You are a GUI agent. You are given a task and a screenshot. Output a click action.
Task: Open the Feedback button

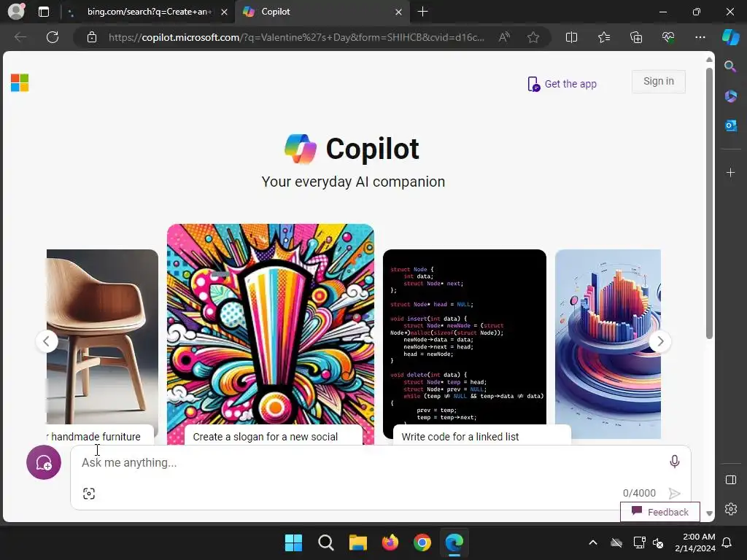tap(659, 512)
